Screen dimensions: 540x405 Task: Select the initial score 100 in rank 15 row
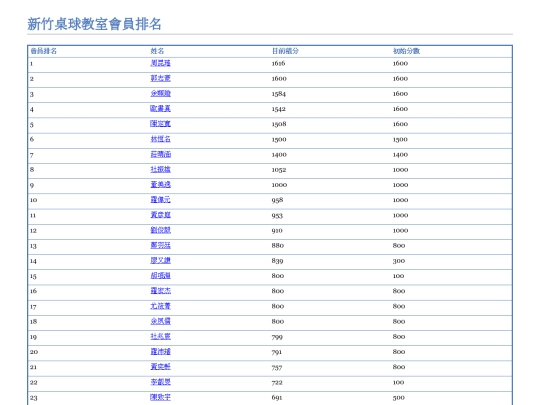398,276
